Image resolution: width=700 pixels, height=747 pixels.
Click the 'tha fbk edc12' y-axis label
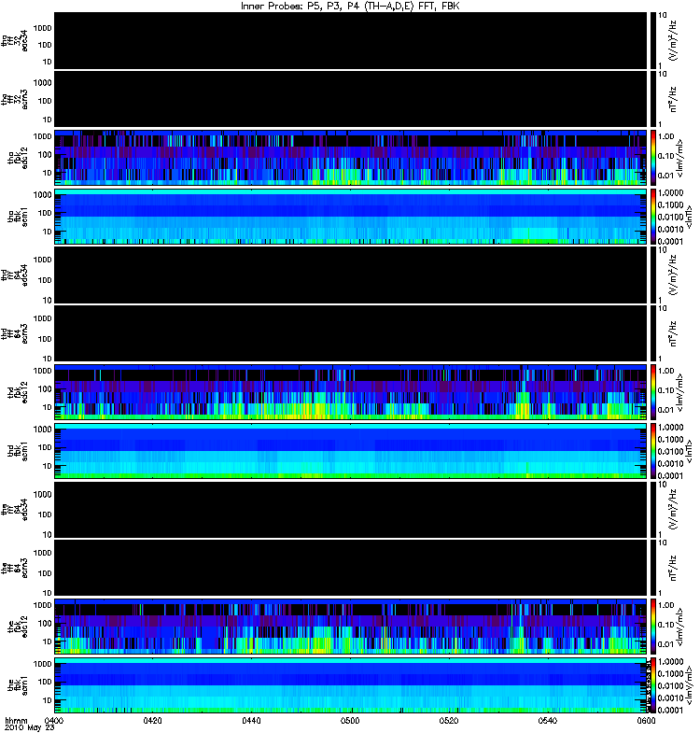18,158
